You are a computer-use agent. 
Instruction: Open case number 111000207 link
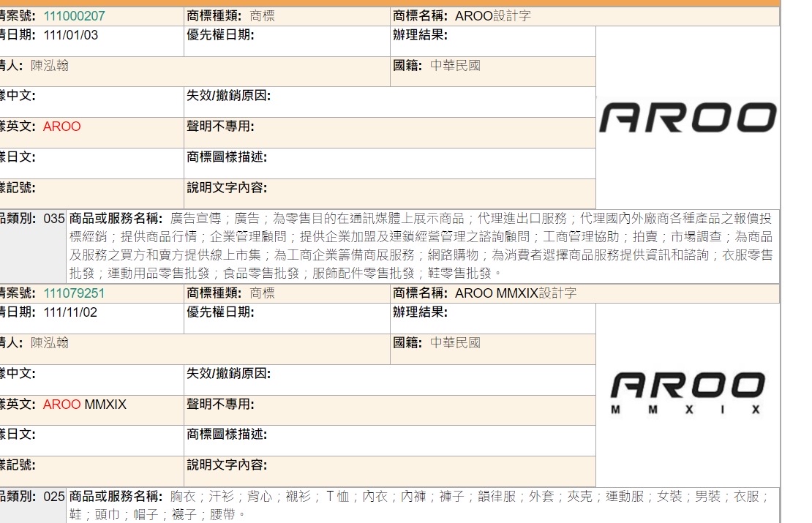click(74, 16)
